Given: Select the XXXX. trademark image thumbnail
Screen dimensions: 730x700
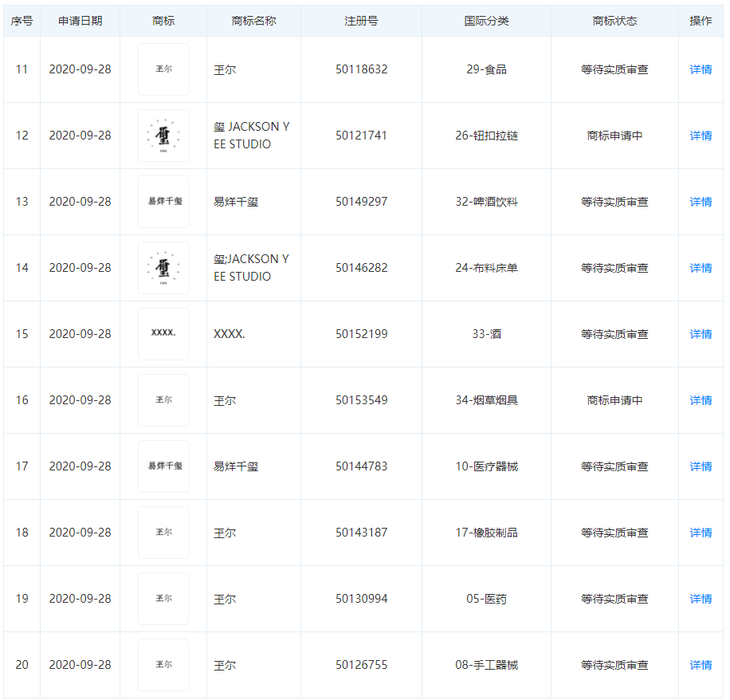Looking at the screenshot, I should [x=163, y=334].
